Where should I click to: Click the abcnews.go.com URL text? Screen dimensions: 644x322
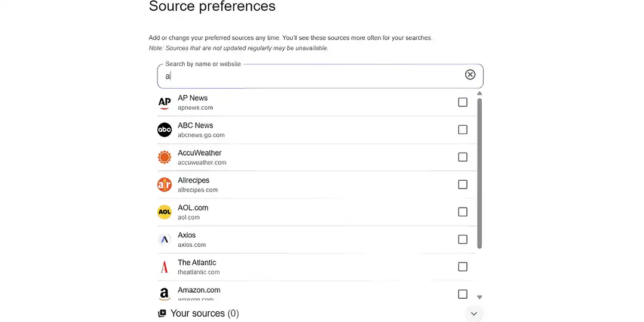tap(201, 135)
